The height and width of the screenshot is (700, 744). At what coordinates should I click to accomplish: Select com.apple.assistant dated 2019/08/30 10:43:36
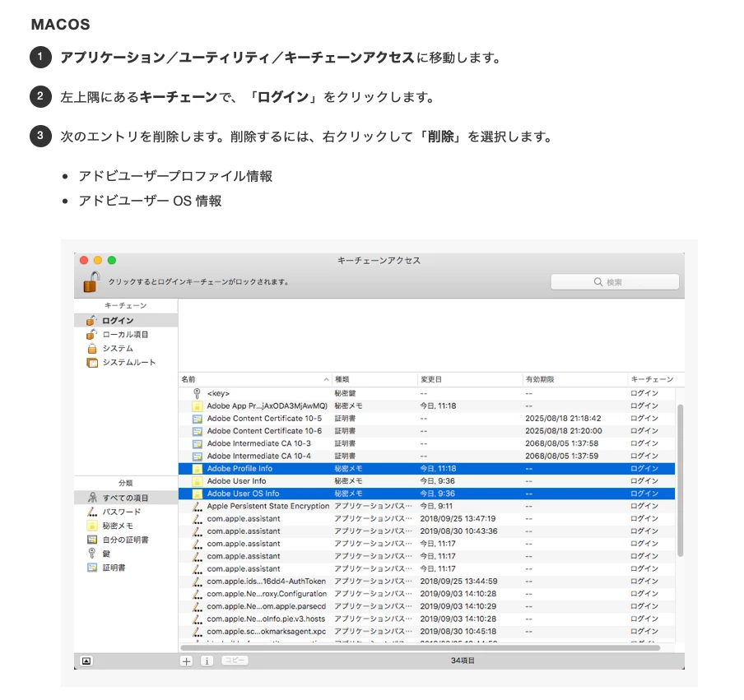pyautogui.click(x=426, y=531)
